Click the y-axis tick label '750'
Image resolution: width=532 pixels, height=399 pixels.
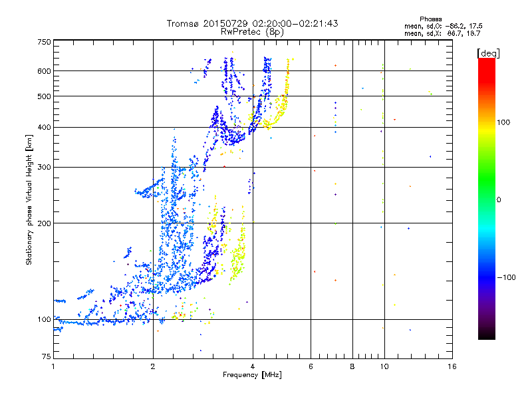(x=44, y=42)
